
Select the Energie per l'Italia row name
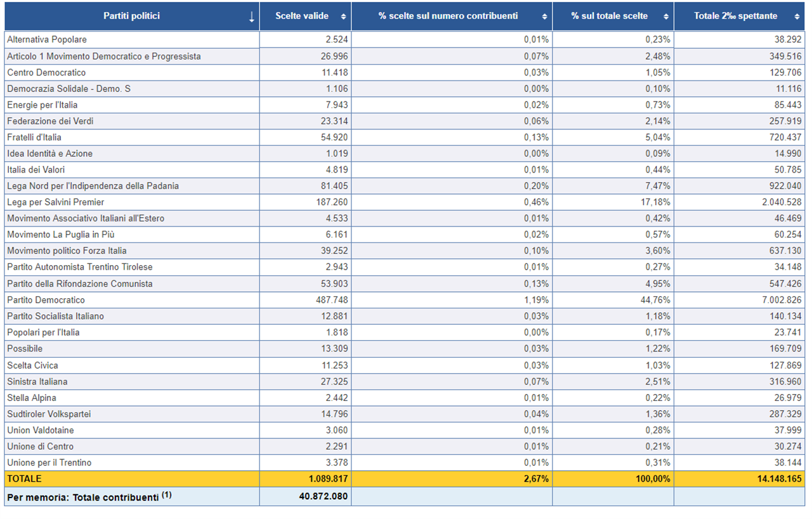click(43, 105)
